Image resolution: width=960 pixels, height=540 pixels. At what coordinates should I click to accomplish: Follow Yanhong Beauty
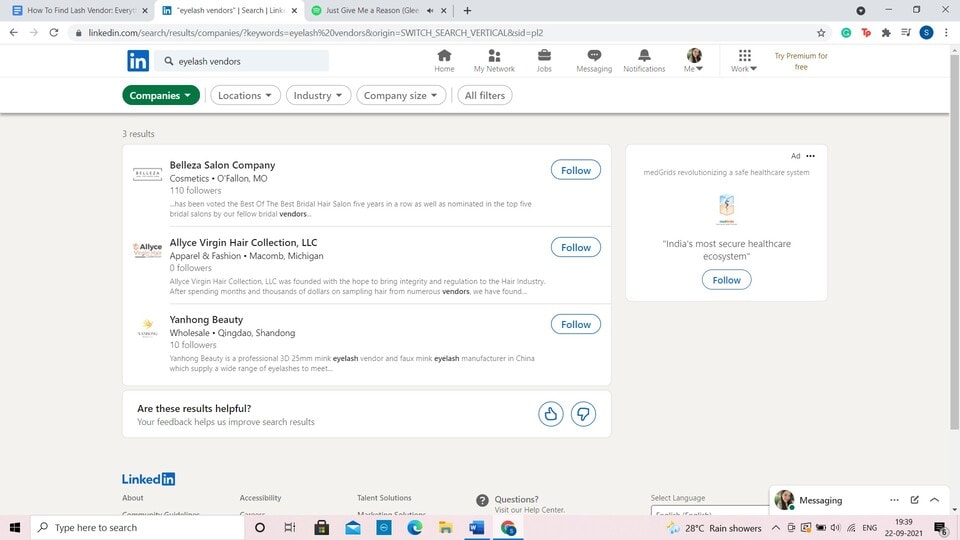pyautogui.click(x=576, y=324)
